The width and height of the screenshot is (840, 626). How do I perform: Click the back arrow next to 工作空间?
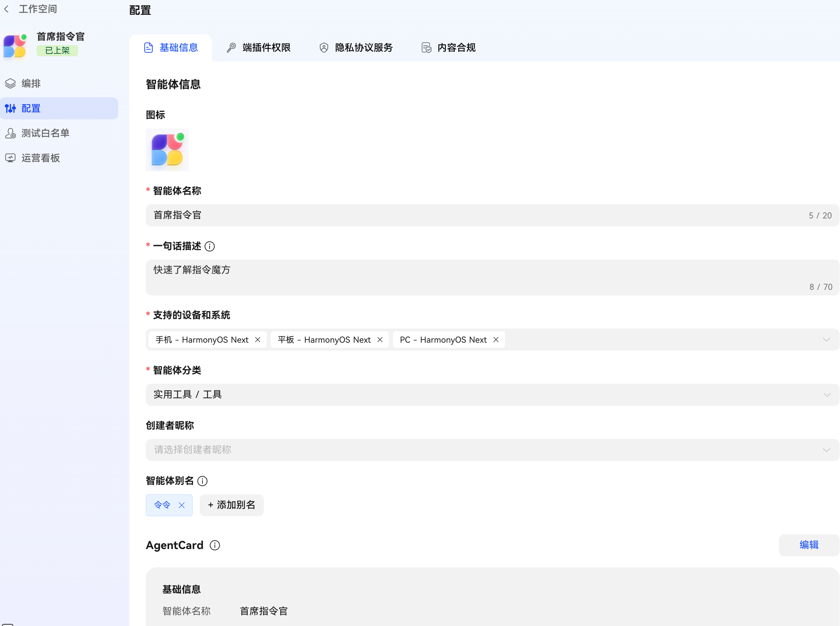pyautogui.click(x=7, y=9)
